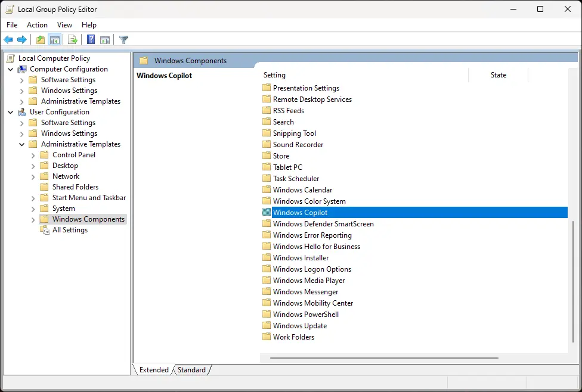Image resolution: width=582 pixels, height=392 pixels.
Task: Click Windows PowerShell folder icon
Action: (267, 314)
